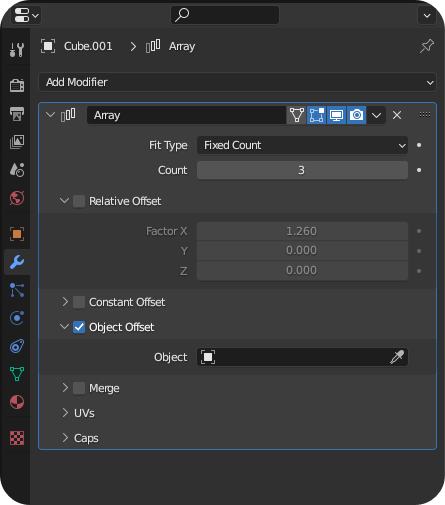Toggle modifier viewport display
445x505 pixels.
[336, 115]
